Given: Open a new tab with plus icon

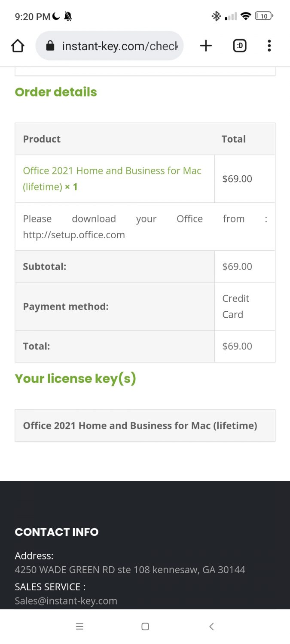Looking at the screenshot, I should point(206,46).
